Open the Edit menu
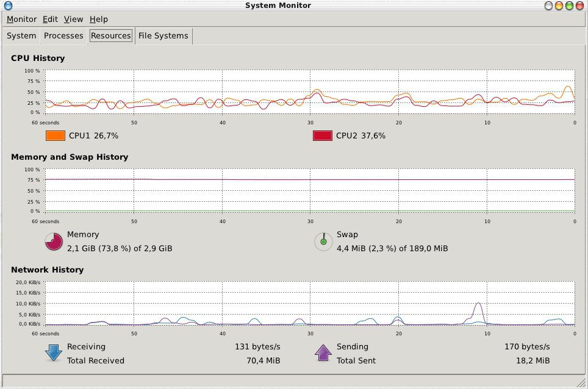Screen dimensions: 588x389 click(50, 19)
